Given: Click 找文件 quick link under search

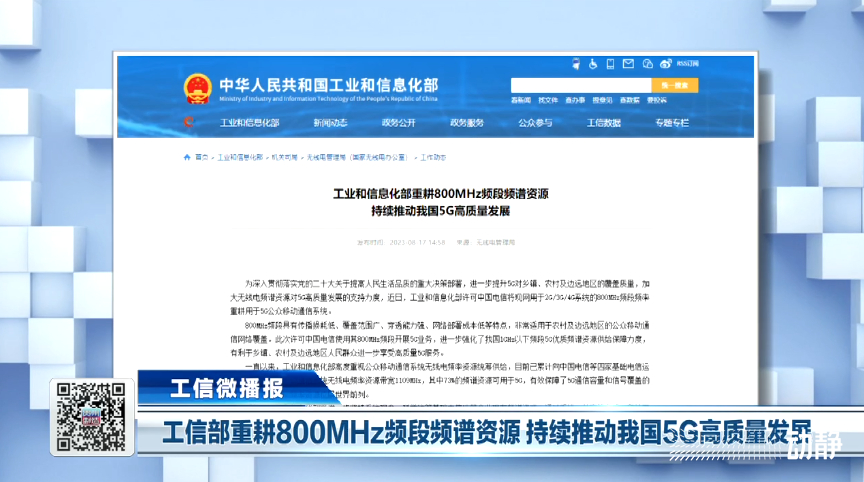Looking at the screenshot, I should [548, 100].
